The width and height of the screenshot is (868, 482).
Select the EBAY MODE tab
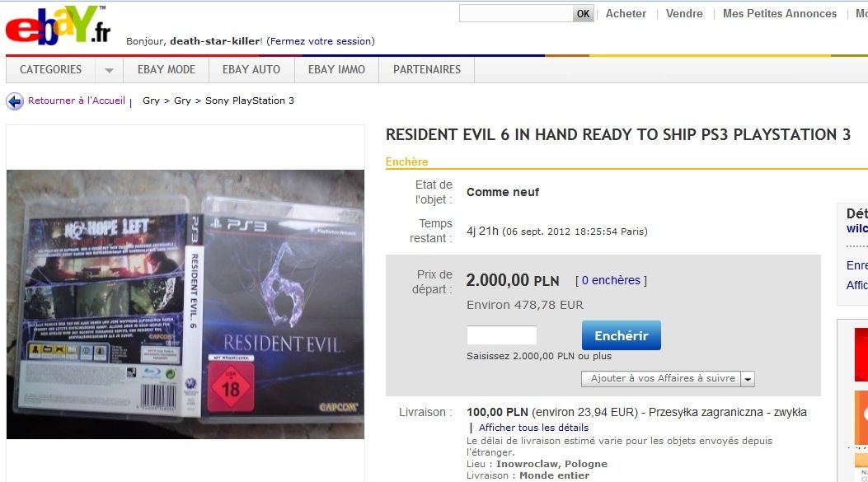(166, 70)
